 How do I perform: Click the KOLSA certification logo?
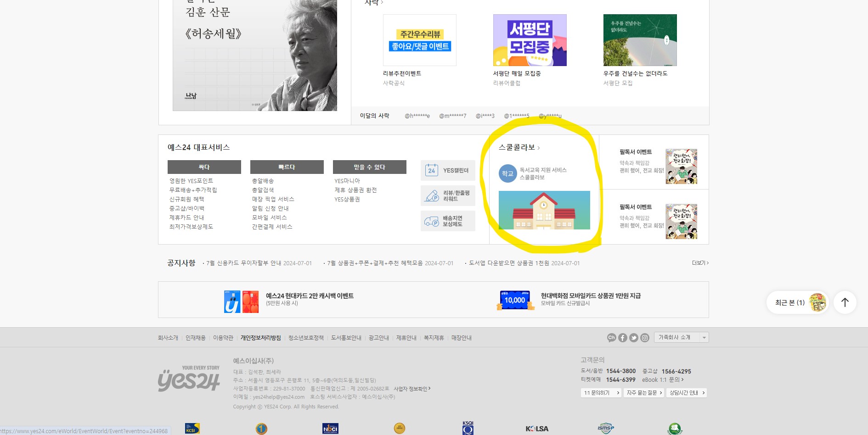[x=537, y=429]
